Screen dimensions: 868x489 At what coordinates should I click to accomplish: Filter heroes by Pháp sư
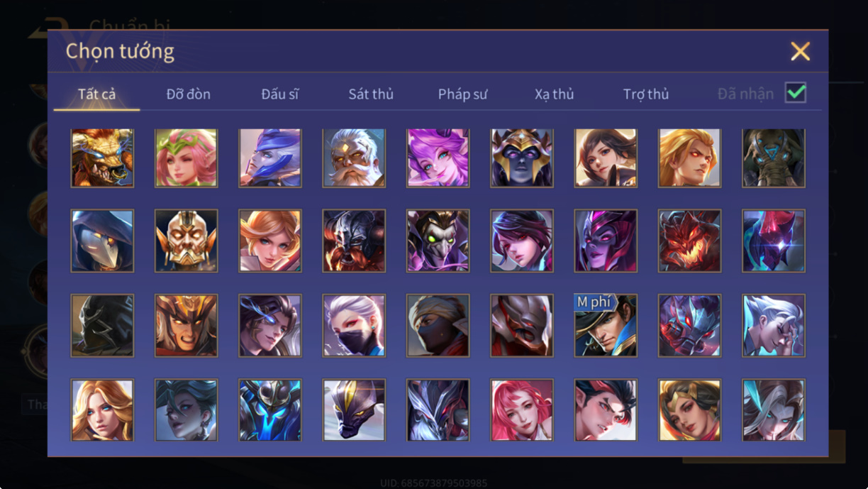462,94
